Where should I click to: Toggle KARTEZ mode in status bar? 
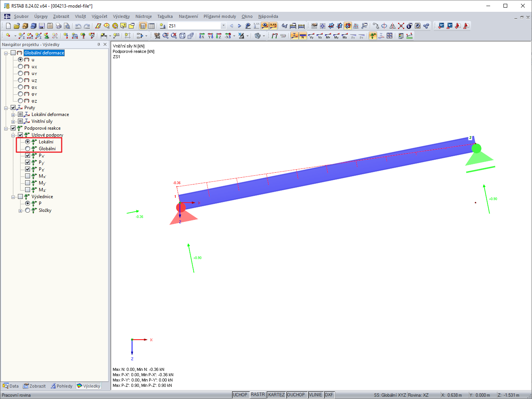pos(276,395)
